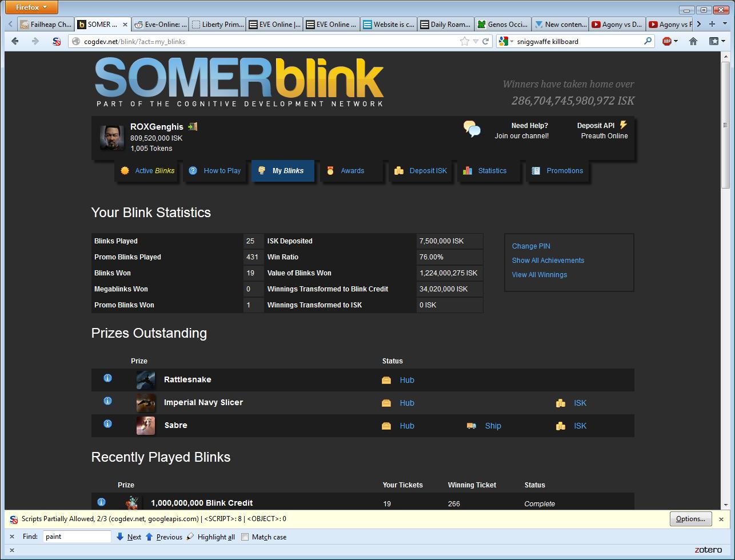Click the SOMERblink logo

click(x=239, y=82)
